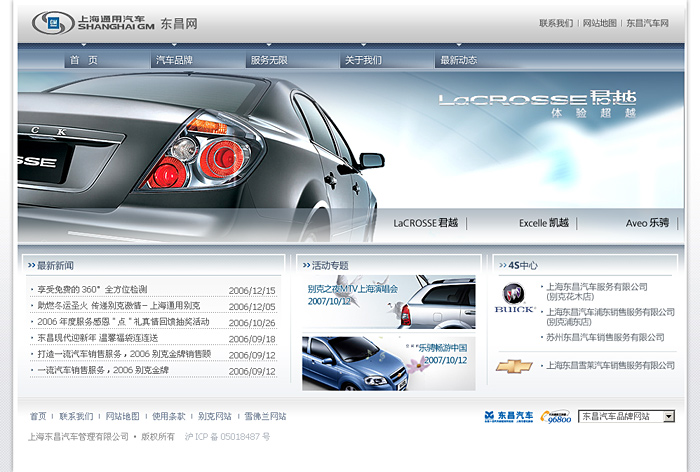Open news 享受免费的360°全方位检测

click(92, 289)
